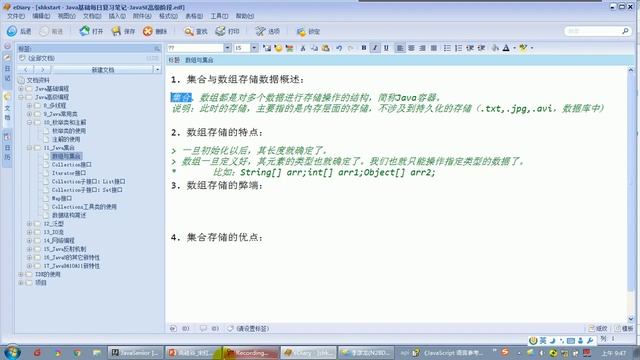
Task: Click the 请设置标签 label in status bar
Action: pyautogui.click(x=252, y=328)
